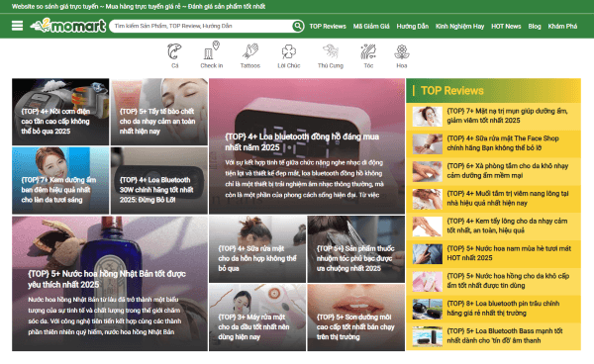Click the Mặt nạ trị mụn sidebar thumbnail
The image size is (594, 364).
(x=428, y=116)
